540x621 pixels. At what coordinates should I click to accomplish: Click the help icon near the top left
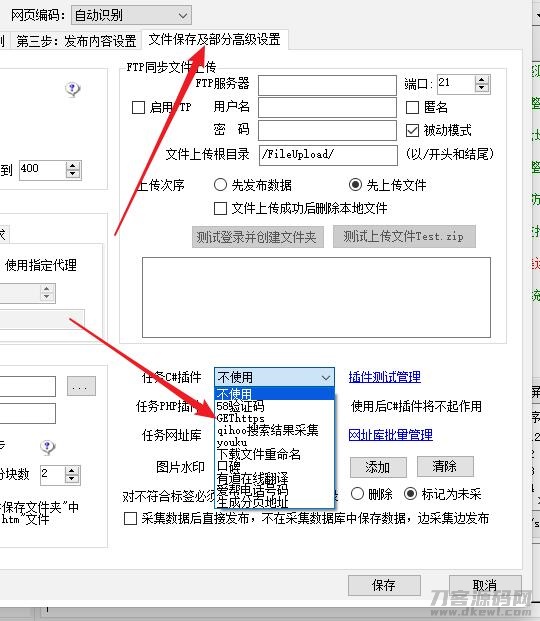click(73, 89)
